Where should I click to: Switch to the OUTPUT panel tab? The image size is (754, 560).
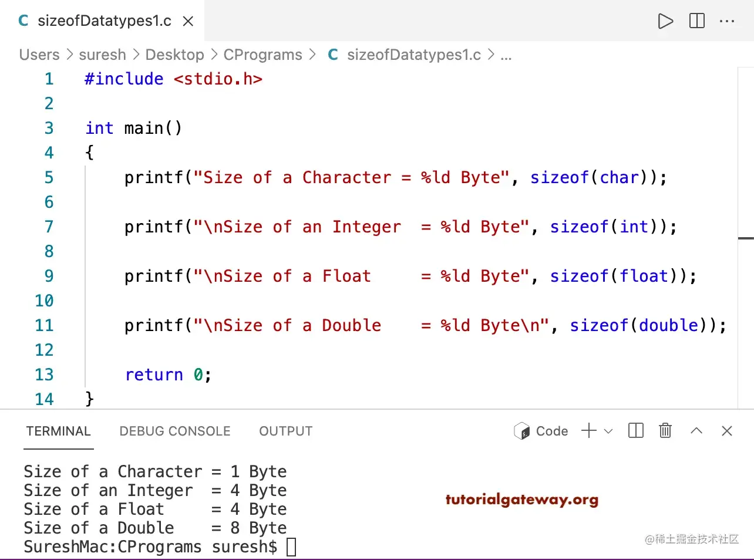(285, 431)
